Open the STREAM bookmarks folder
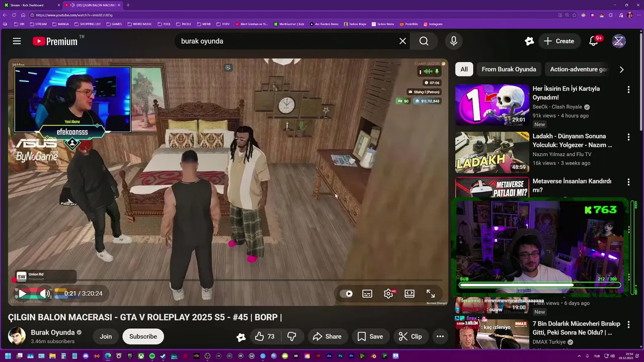The image size is (644, 362). point(38,24)
